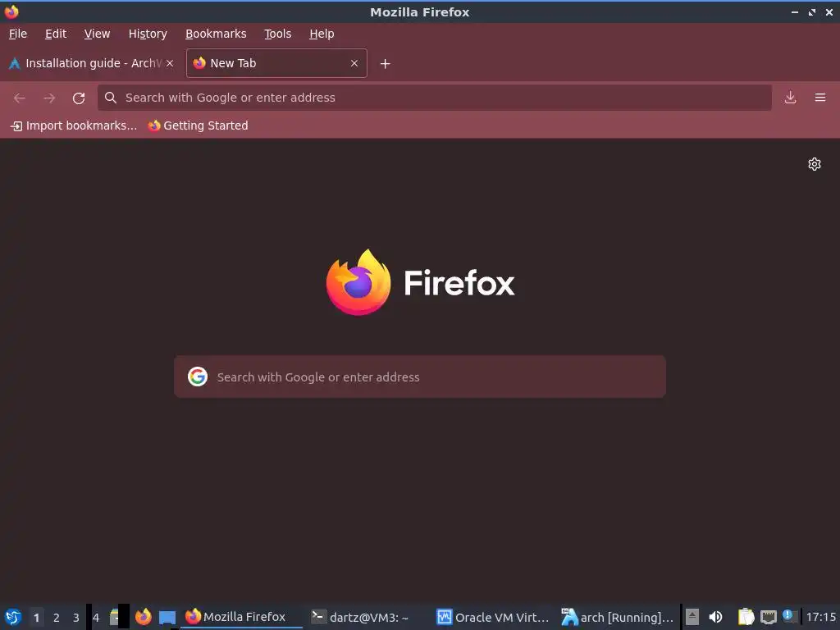Click the 17:15 panel clock
Viewport: 840px width, 630px height.
click(x=820, y=617)
